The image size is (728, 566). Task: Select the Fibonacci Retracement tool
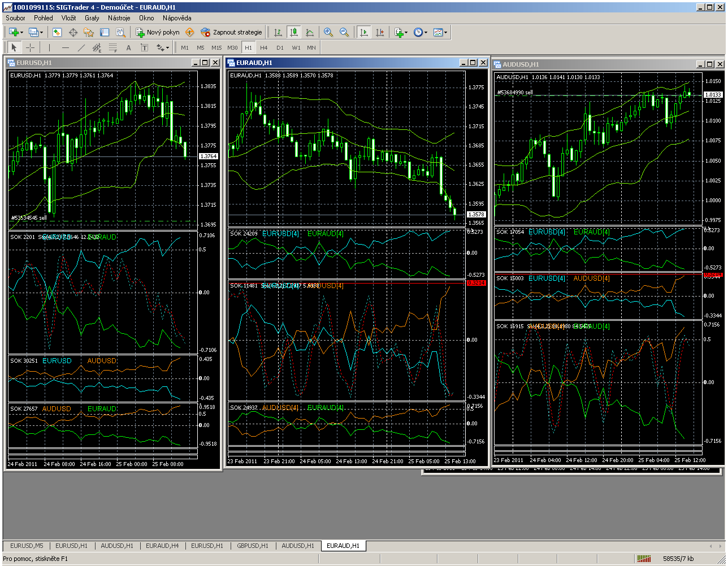pos(113,47)
